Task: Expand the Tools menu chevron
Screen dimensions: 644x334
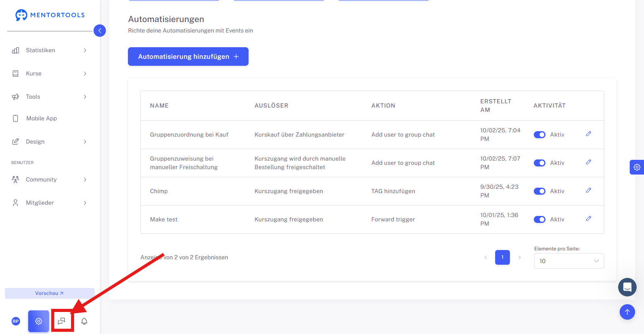Action: pos(85,97)
